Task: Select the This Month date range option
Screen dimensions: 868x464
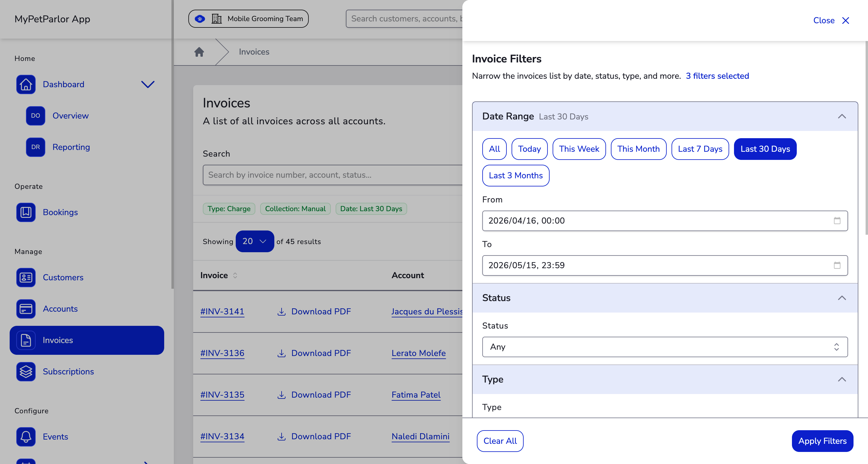Action: (639, 149)
